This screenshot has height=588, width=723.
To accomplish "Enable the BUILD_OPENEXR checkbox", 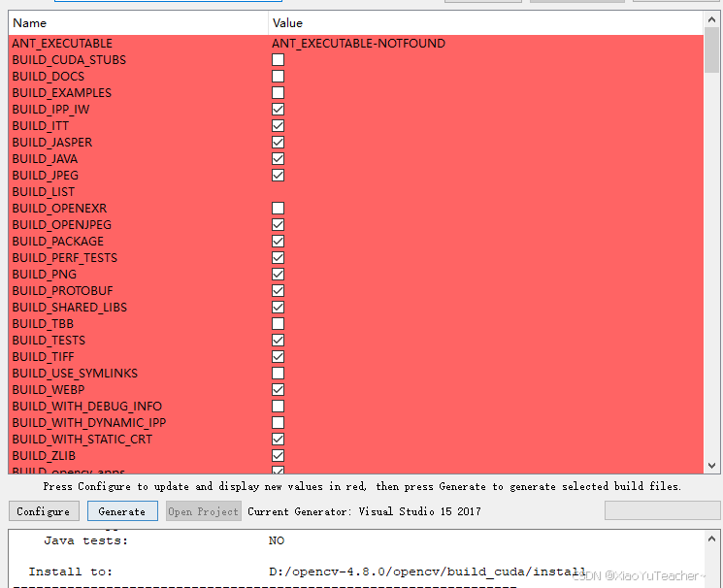I will coord(279,209).
